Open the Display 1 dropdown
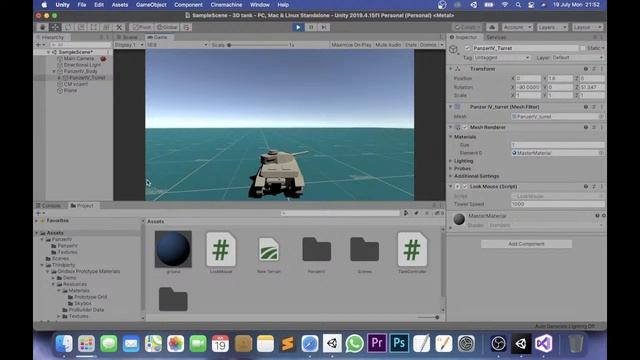This screenshot has width=640, height=360. coord(129,45)
